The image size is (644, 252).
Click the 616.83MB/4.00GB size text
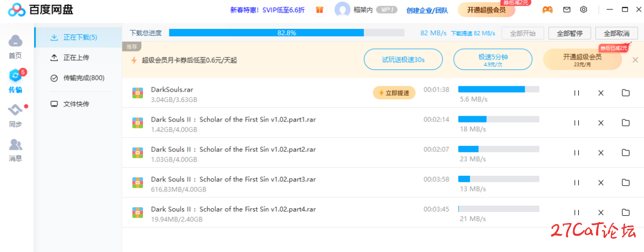(179, 189)
